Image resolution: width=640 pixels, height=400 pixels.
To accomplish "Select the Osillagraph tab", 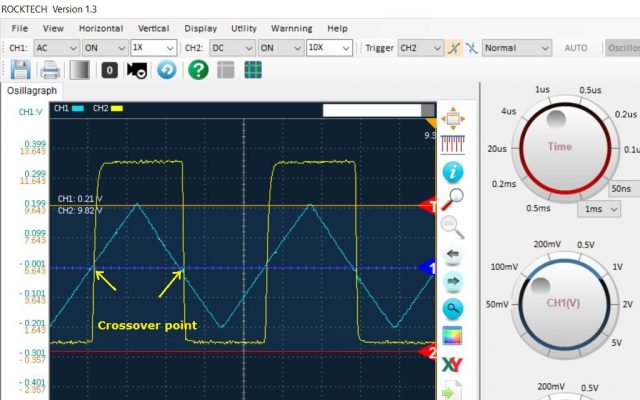I will (x=32, y=91).
